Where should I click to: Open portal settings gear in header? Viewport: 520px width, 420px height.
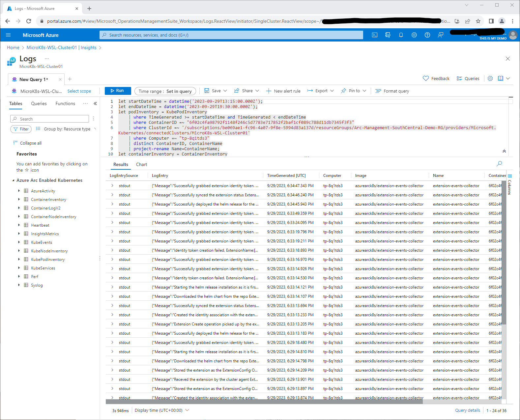414,35
